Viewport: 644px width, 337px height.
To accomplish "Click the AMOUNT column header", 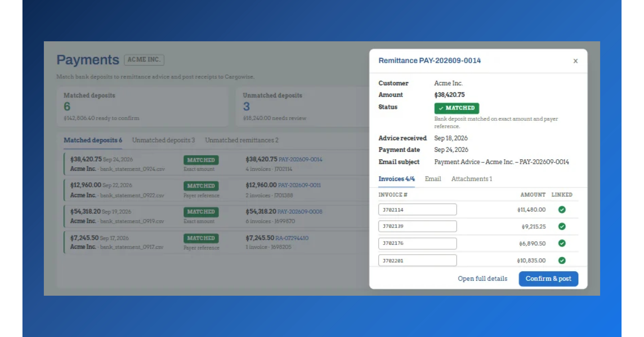I will [x=533, y=195].
